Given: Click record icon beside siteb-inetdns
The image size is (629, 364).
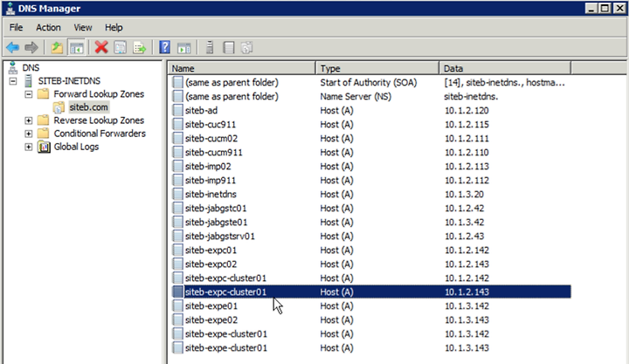Looking at the screenshot, I should (x=177, y=195).
